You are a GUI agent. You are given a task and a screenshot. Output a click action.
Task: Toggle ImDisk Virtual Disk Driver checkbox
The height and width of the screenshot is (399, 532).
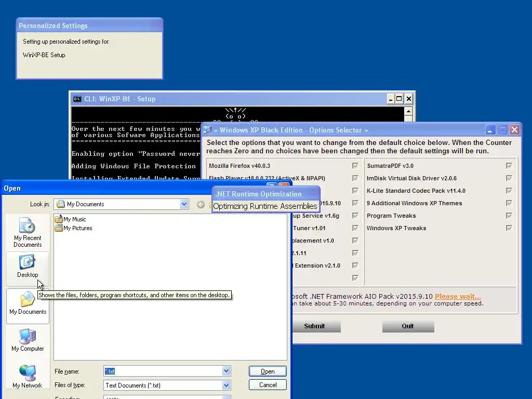(509, 178)
